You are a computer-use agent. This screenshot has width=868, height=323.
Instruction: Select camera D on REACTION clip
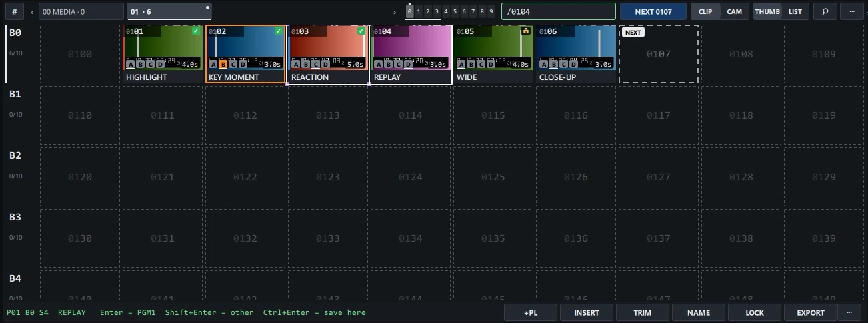(324, 65)
